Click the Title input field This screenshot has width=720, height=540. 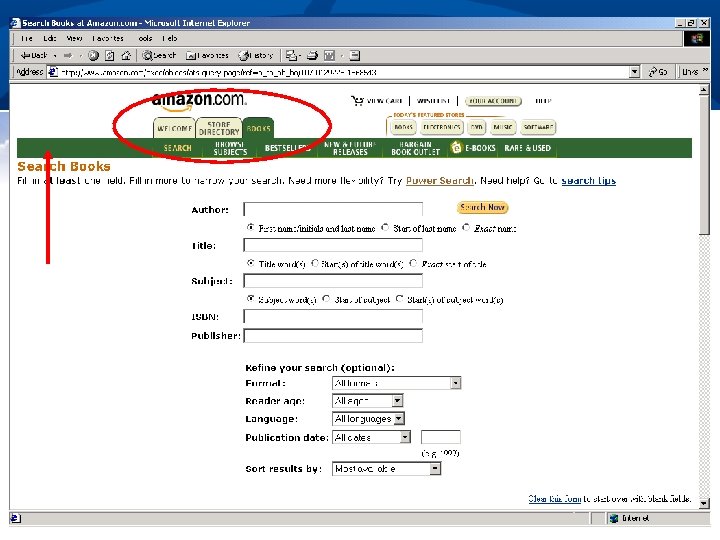[x=333, y=245]
